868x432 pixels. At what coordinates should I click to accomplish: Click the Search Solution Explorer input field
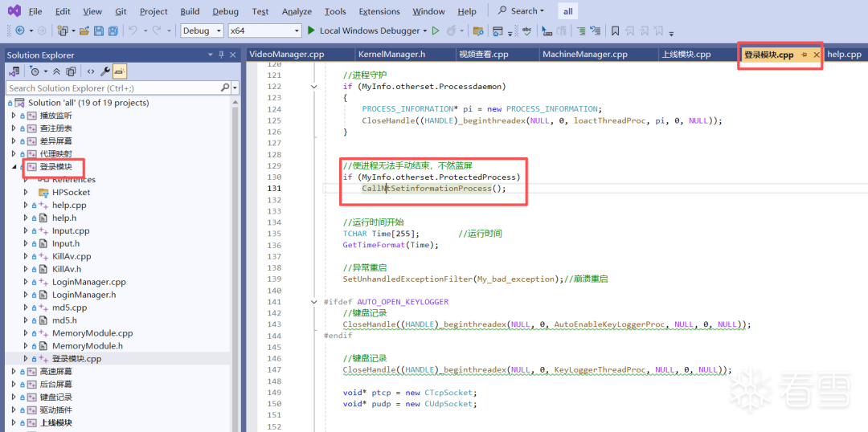tap(113, 88)
